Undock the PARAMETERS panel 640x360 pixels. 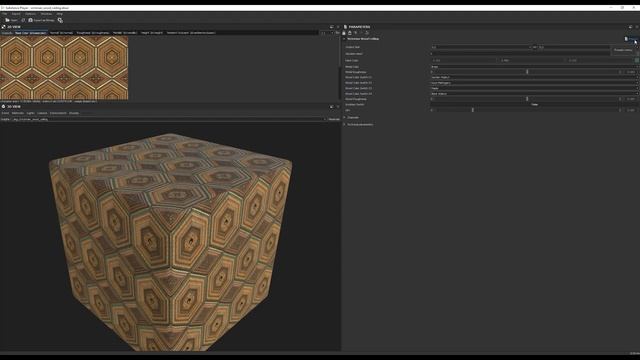pyautogui.click(x=630, y=27)
